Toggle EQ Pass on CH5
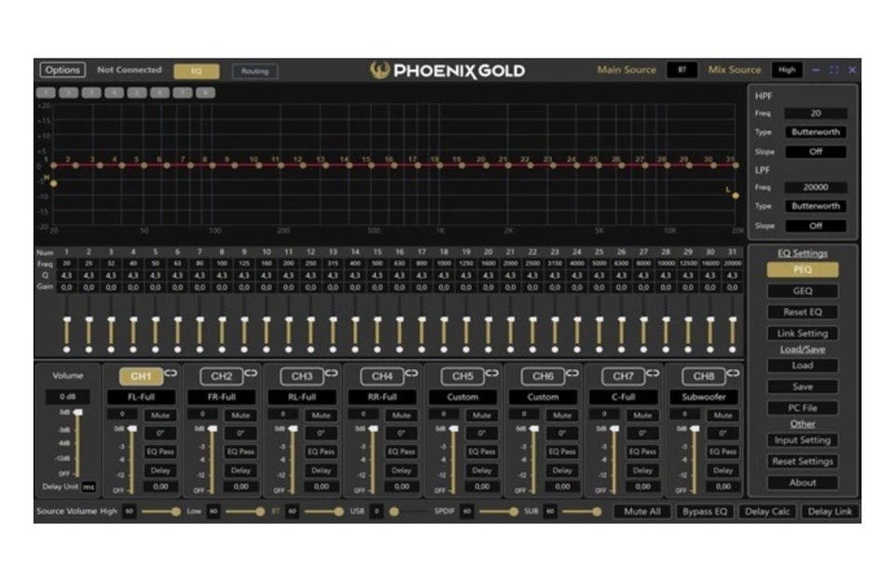This screenshot has height=588, width=895. pos(482,452)
